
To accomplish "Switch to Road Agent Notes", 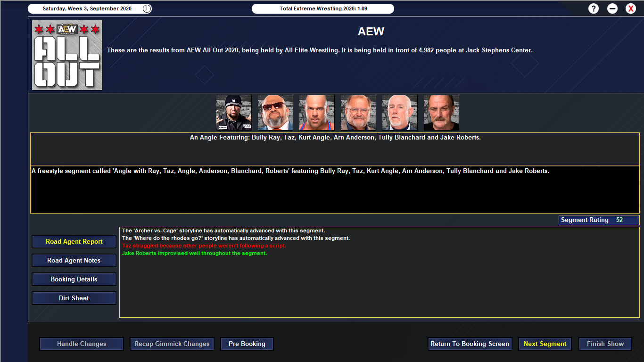I will [x=74, y=260].
